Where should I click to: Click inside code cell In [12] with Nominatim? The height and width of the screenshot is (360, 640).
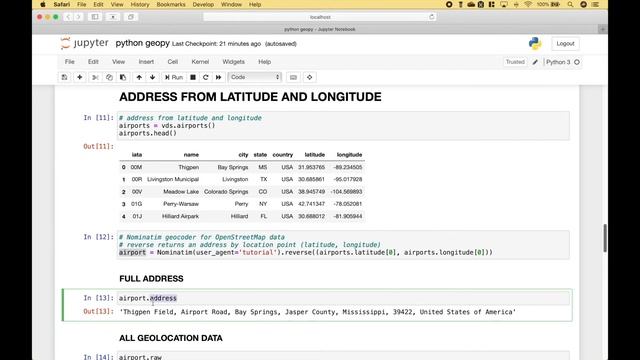343,245
